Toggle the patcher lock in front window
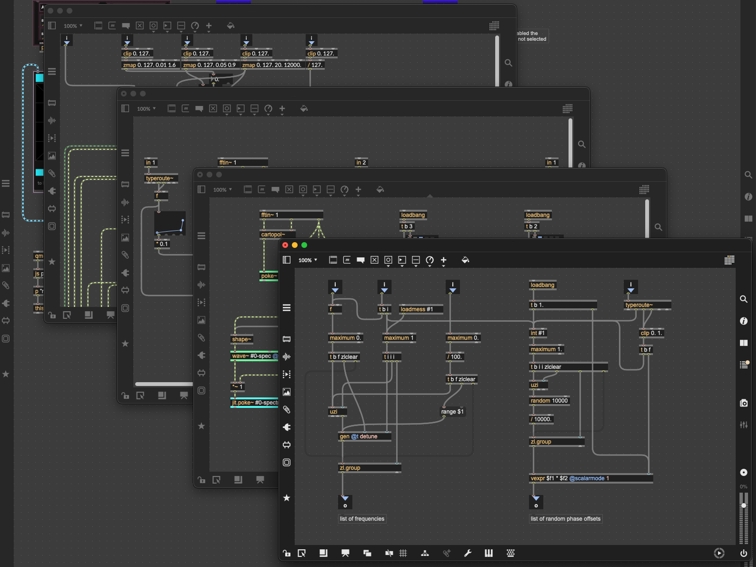This screenshot has width=756, height=567. coord(287,553)
